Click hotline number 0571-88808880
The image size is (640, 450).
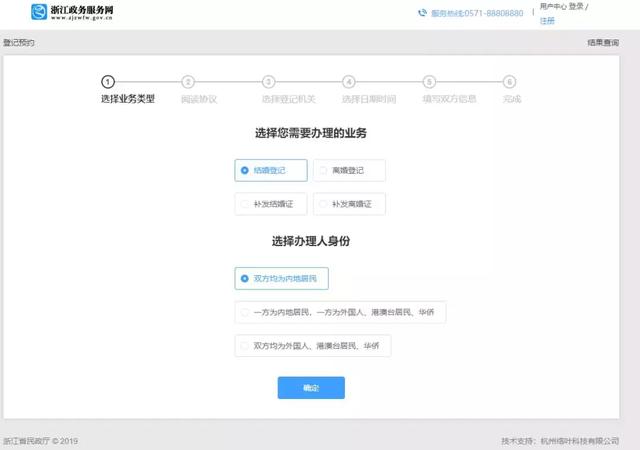tap(494, 13)
